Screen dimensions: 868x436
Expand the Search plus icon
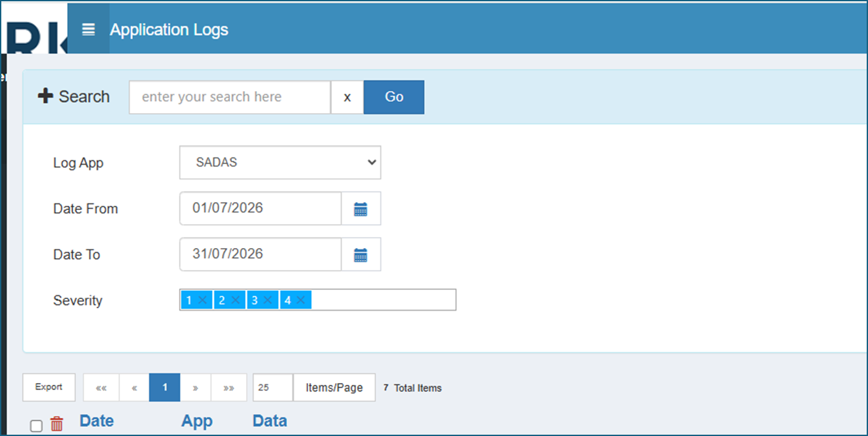pyautogui.click(x=45, y=96)
